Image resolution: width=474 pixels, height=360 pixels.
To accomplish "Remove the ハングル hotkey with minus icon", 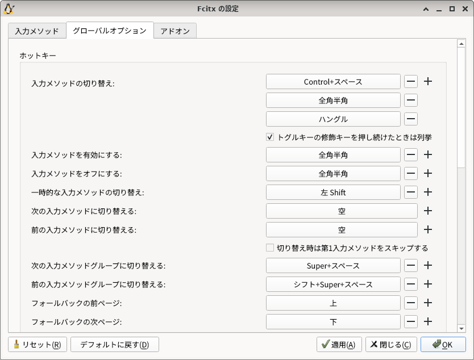I will [x=411, y=119].
